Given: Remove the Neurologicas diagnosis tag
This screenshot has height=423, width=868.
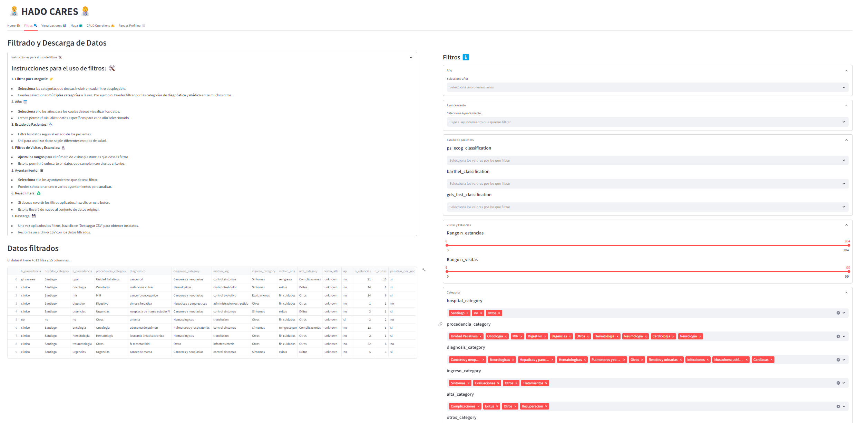Looking at the screenshot, I should click(x=513, y=360).
